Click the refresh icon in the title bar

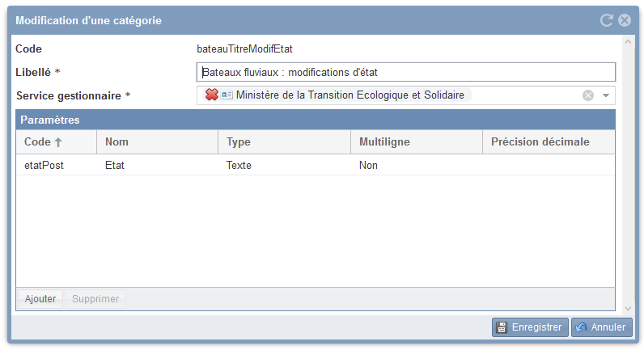coord(607,20)
